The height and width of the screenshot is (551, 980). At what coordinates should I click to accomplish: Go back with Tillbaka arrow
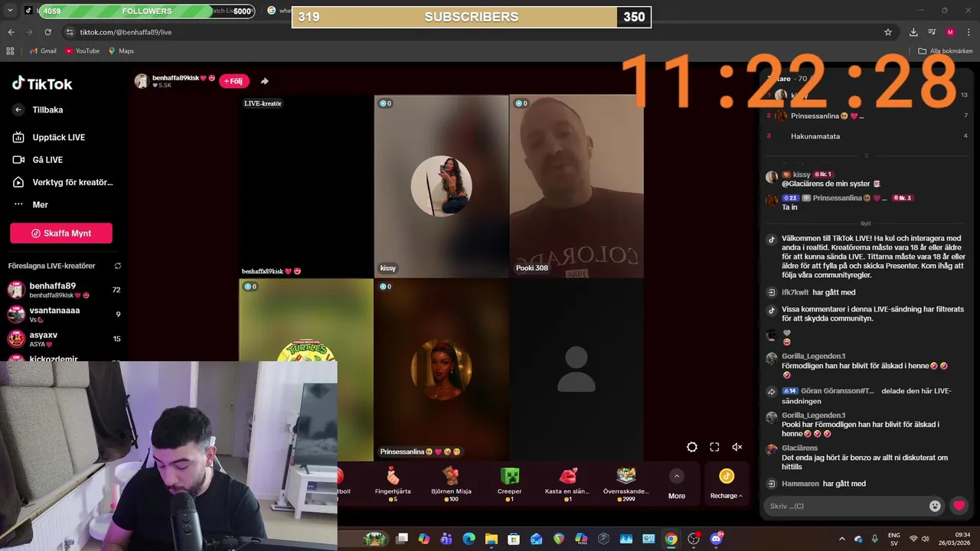pyautogui.click(x=18, y=110)
